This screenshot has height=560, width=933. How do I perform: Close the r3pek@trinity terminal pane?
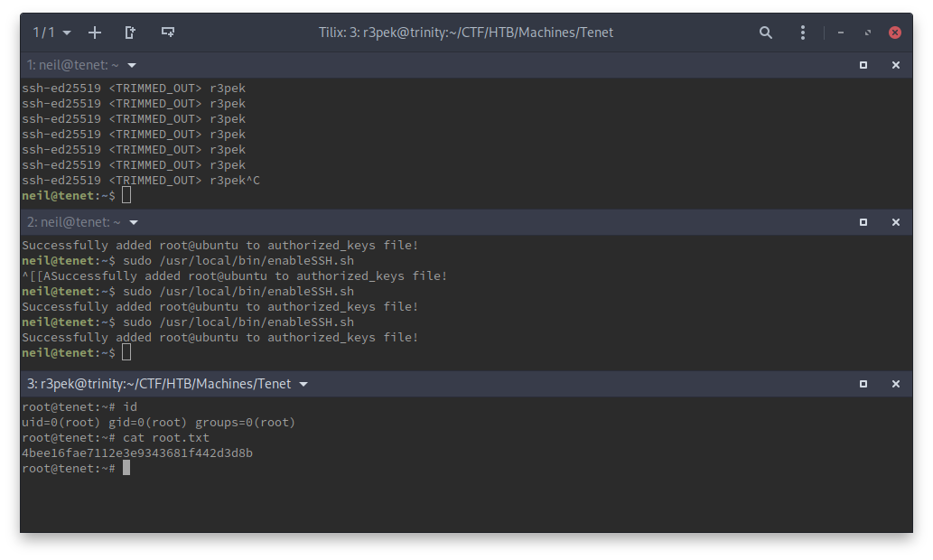click(x=896, y=384)
